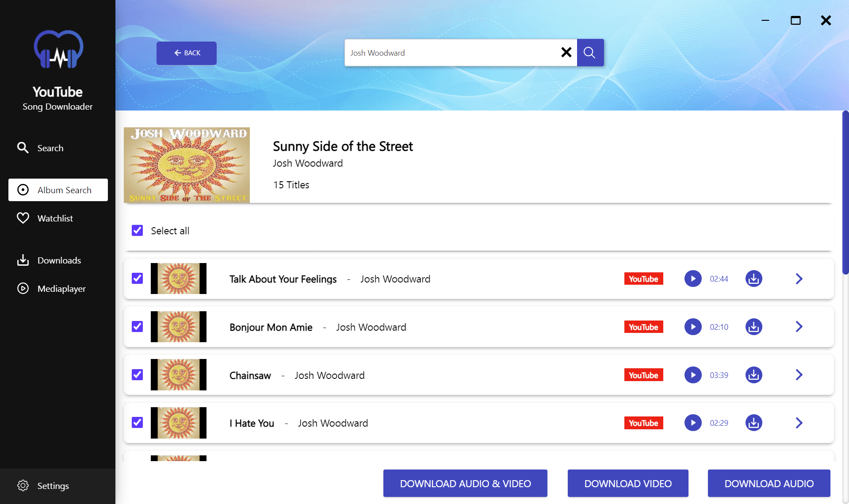Click the DOWNLOAD AUDIO & VIDEO button

(x=465, y=484)
